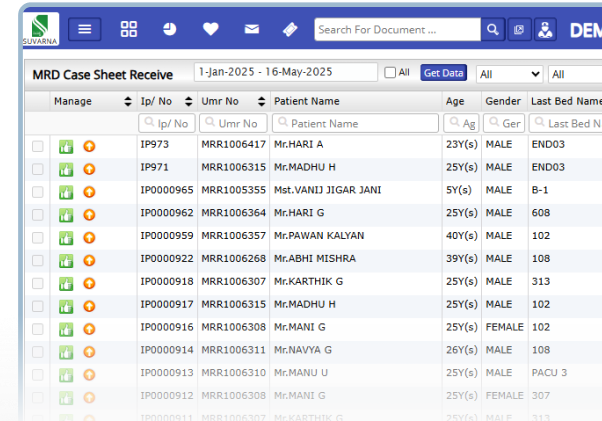Sort by the Umr No column arrows
Screen dimensions: 602x421
pyautogui.click(x=261, y=101)
